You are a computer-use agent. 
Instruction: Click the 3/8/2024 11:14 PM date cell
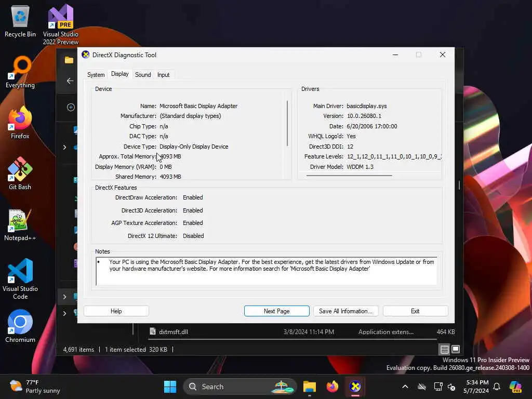pyautogui.click(x=309, y=332)
